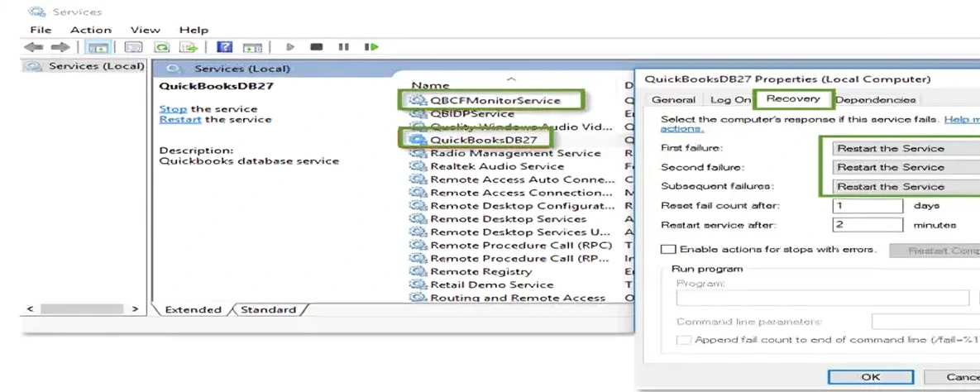
Task: Click the Export List toolbar icon
Action: (x=189, y=47)
